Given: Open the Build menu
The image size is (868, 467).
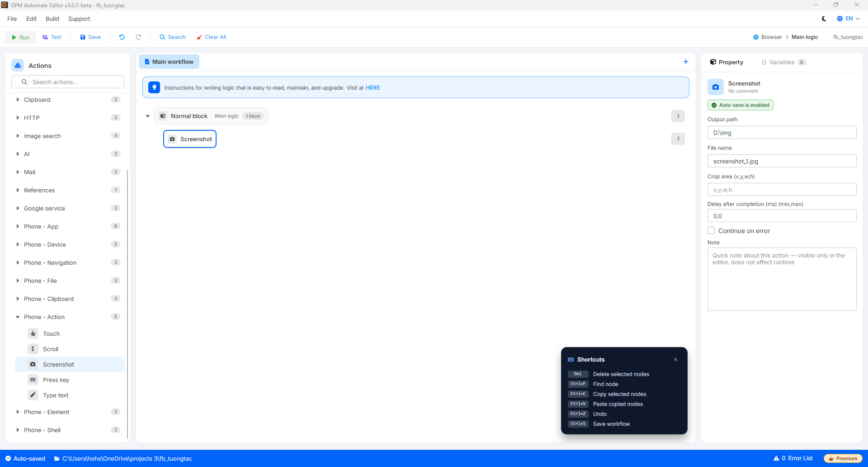Looking at the screenshot, I should pos(52,19).
